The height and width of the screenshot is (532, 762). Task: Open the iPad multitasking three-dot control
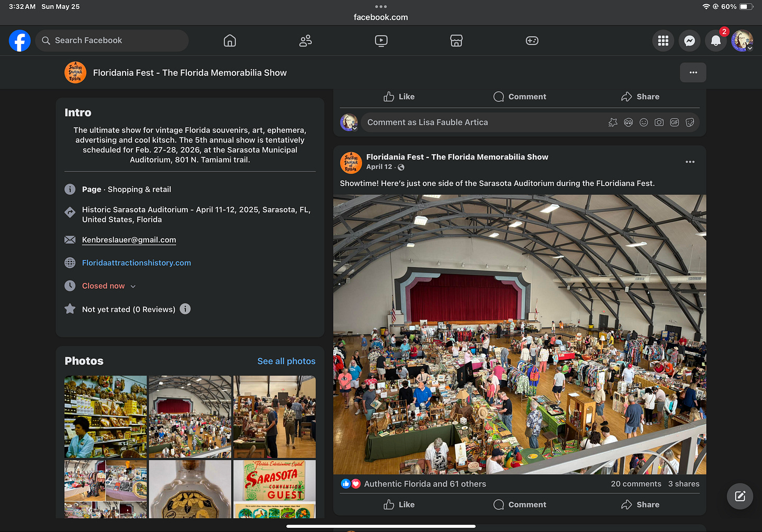(381, 6)
